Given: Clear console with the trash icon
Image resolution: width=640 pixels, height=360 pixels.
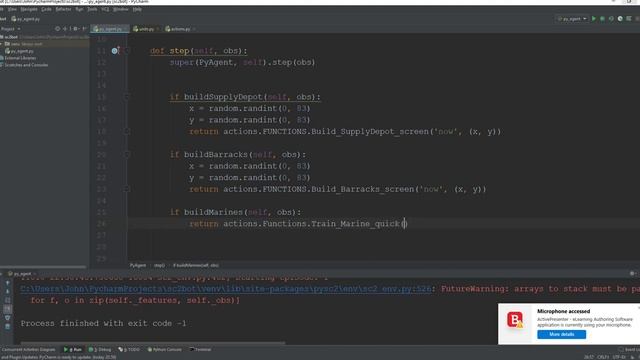Looking at the screenshot, I should click(7, 327).
